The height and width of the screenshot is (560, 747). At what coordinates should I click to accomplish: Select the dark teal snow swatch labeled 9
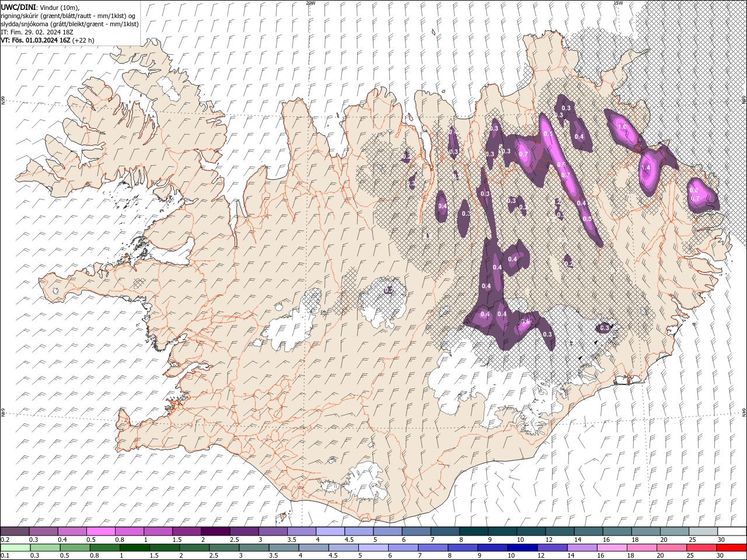(x=502, y=531)
